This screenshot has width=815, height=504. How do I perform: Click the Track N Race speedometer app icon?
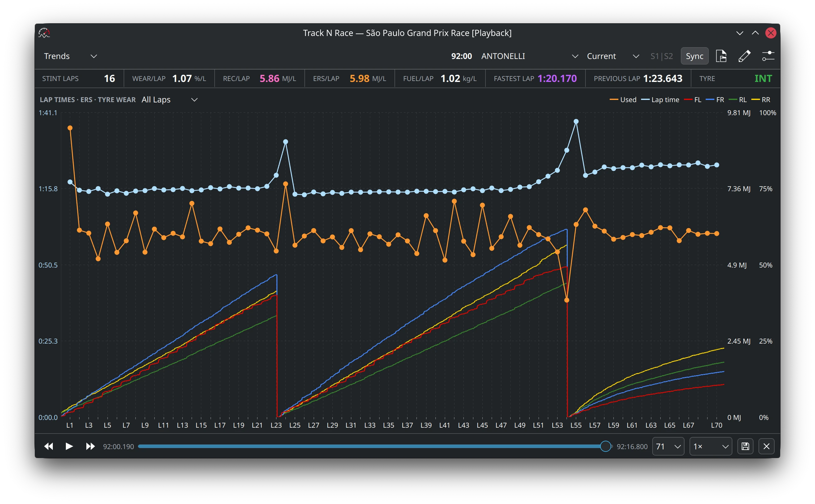44,33
